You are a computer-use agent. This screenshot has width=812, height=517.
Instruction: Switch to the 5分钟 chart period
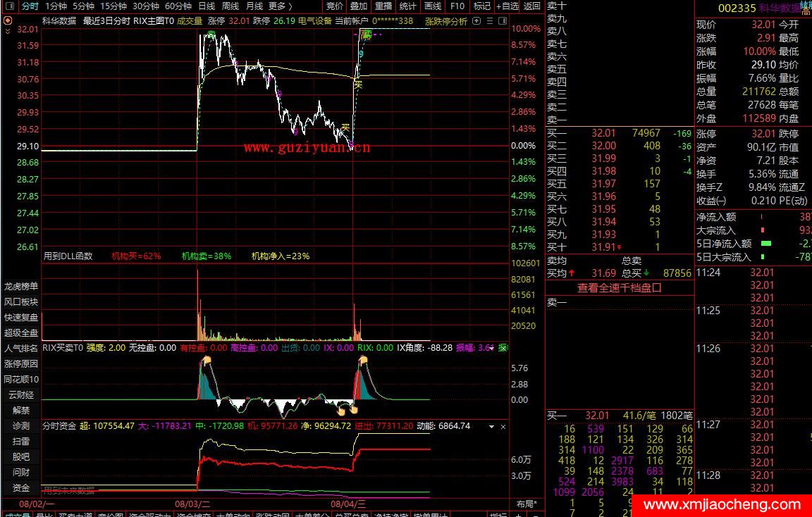[x=83, y=6]
